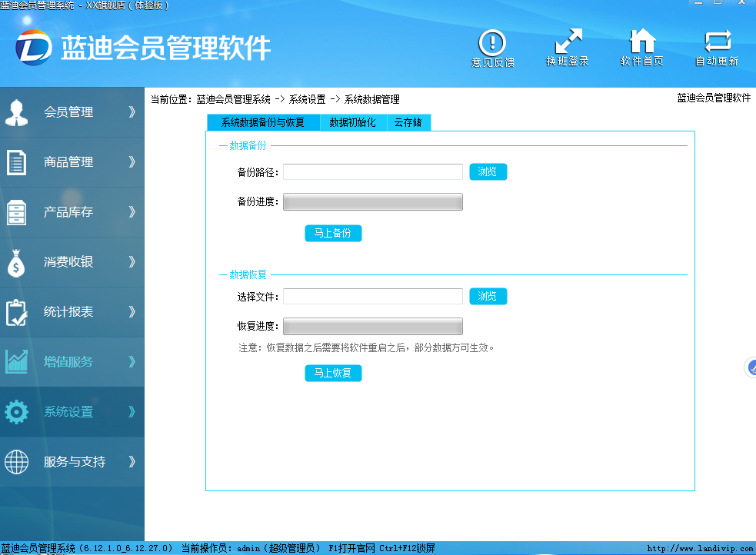
Task: Click the 商品管理 document icon
Action: pos(16,162)
